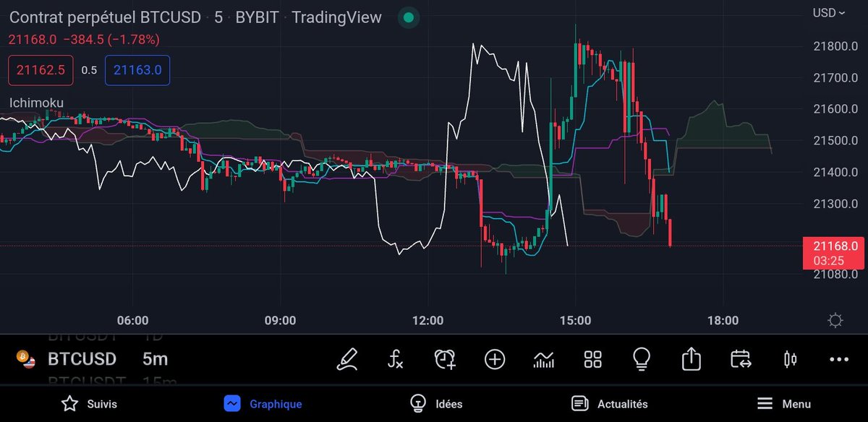Screen dimensions: 868x422
Task: Switch to the Graphique tab
Action: [x=263, y=403]
